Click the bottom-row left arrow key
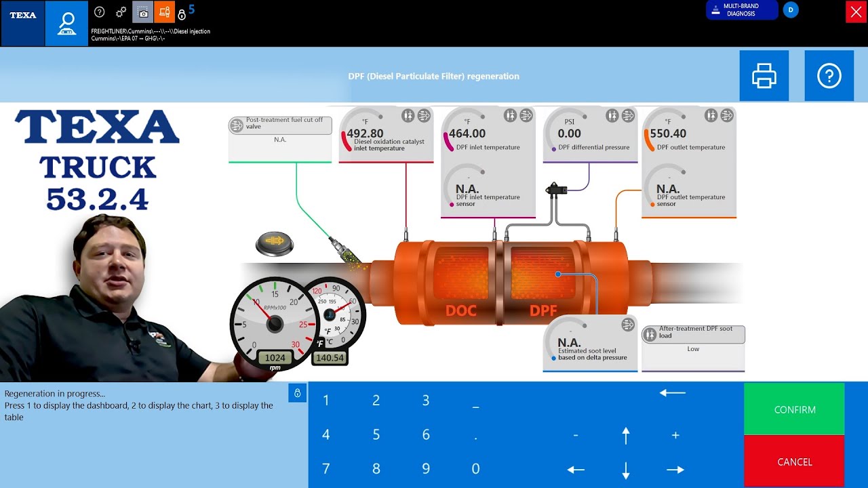 576,469
